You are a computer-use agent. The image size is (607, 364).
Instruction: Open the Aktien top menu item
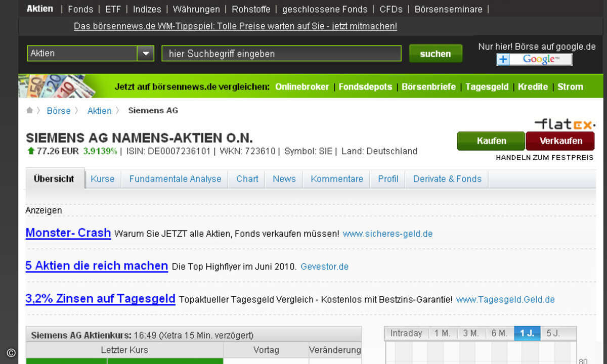pyautogui.click(x=40, y=9)
